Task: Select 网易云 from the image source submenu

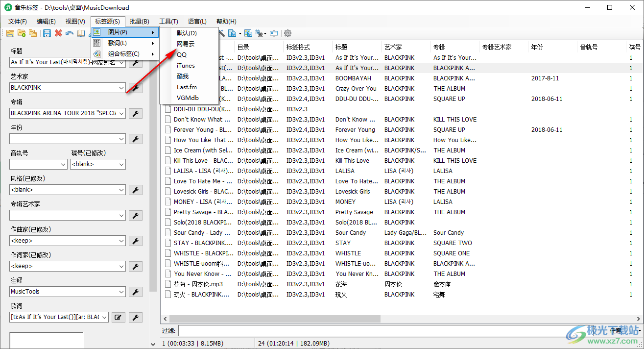Action: pyautogui.click(x=186, y=44)
